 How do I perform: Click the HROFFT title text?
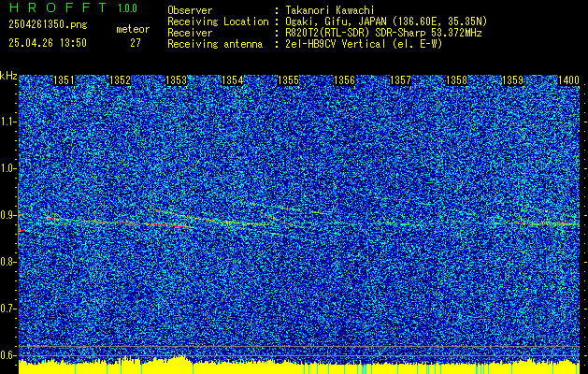58,7
